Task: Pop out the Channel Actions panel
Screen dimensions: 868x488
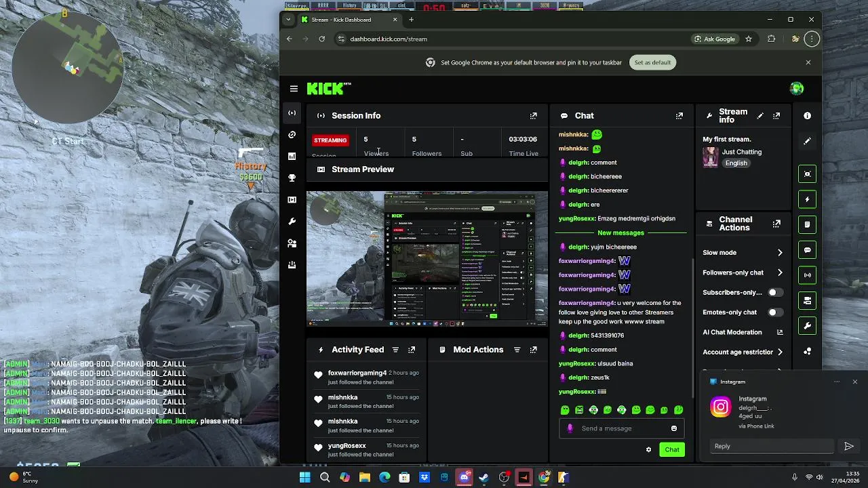Action: (x=776, y=224)
